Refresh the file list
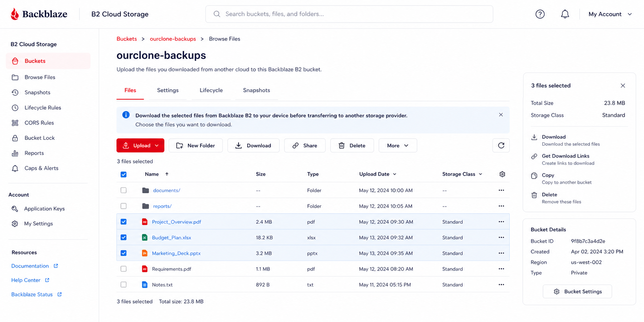 coord(501,146)
